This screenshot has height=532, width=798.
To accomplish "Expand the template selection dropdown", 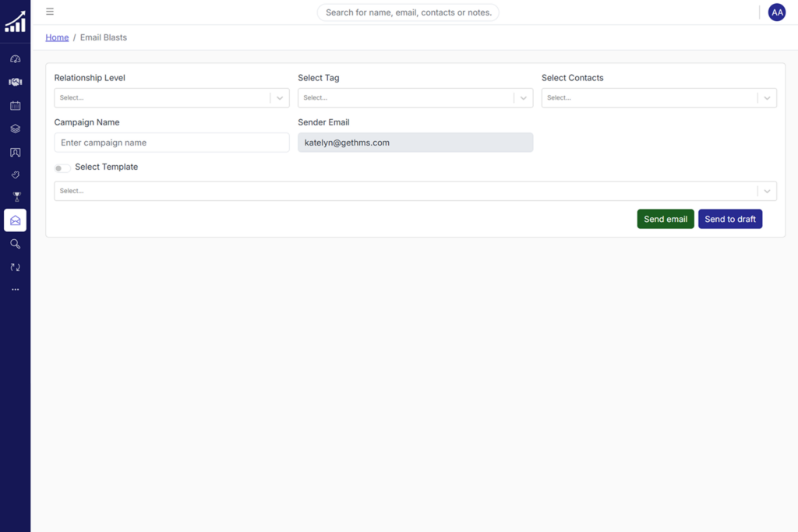I will 415,191.
